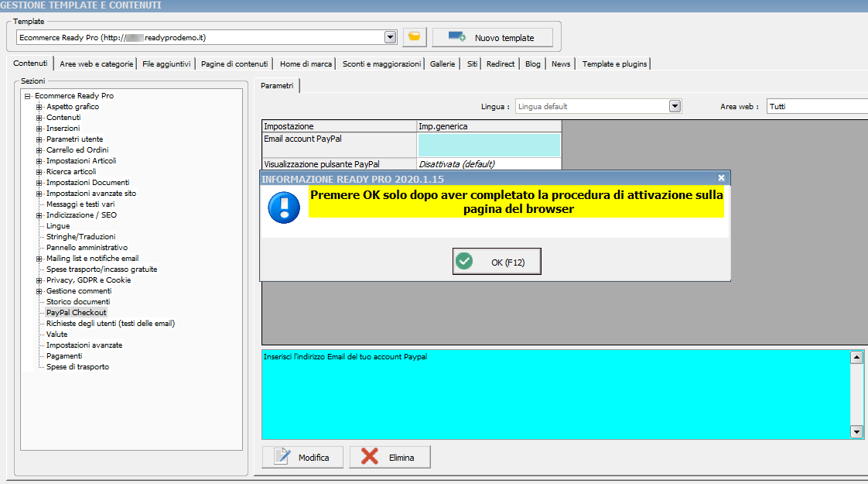
Task: Select the Template e plugins tab
Action: pyautogui.click(x=614, y=64)
